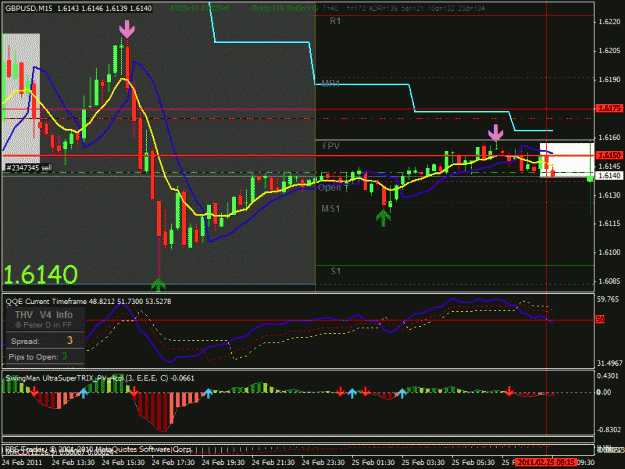Click the THV V4 Info panel heading
Screen dimensions: 625x469
(44, 315)
